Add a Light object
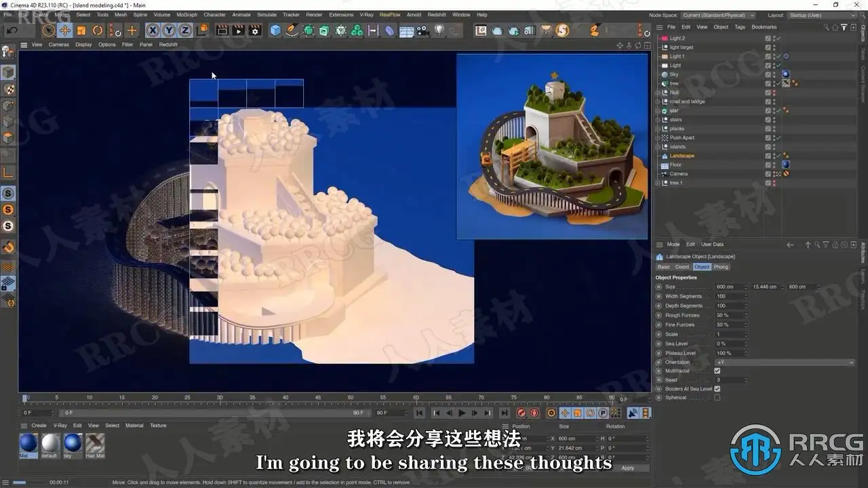 439,30
